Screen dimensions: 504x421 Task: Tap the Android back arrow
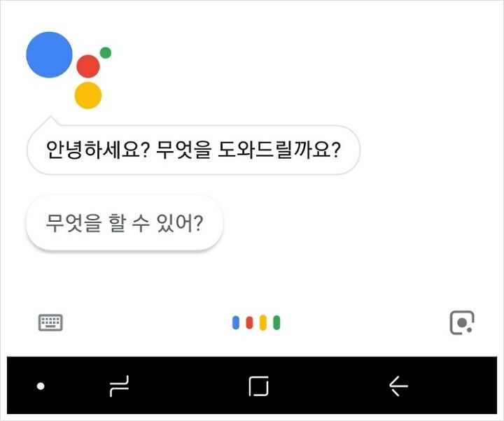click(398, 385)
